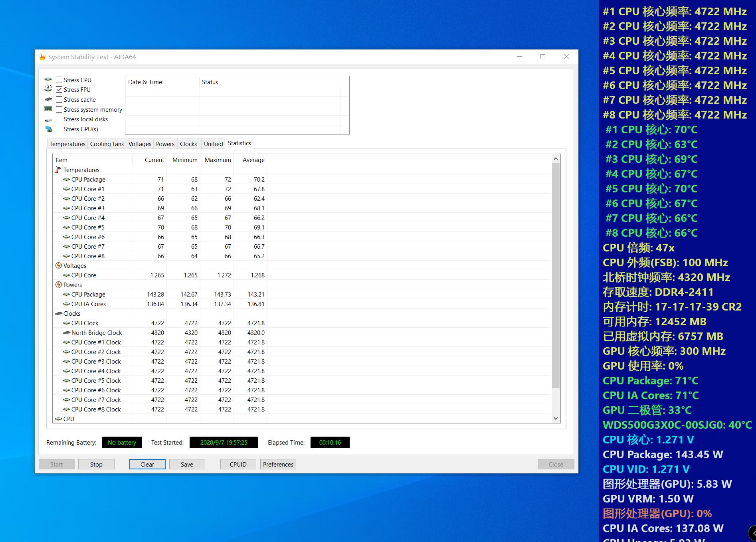
Task: Enable the Stress CPU checkbox
Action: 59,80
